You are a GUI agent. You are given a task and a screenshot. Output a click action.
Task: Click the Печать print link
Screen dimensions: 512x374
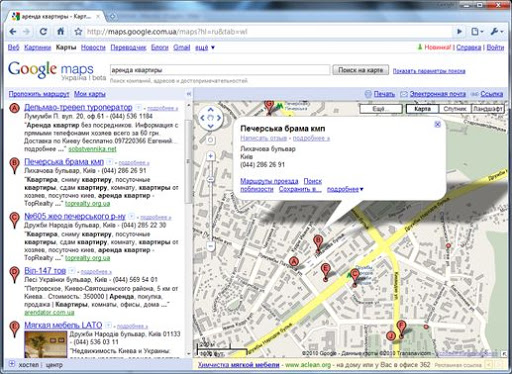384,94
